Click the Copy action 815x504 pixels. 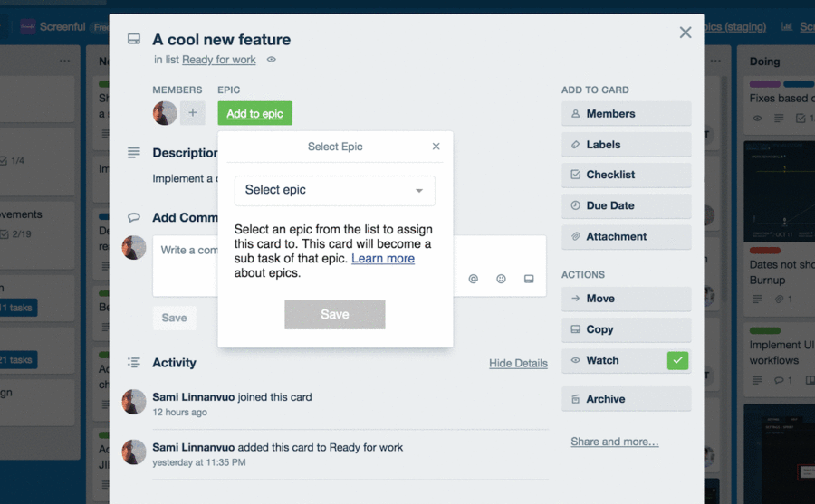(x=626, y=329)
